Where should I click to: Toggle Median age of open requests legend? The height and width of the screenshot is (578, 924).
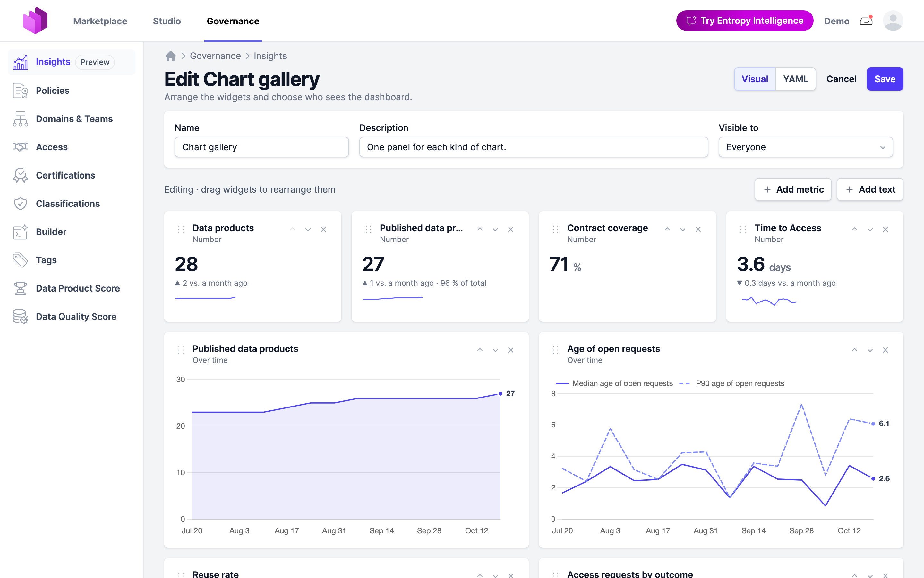614,383
